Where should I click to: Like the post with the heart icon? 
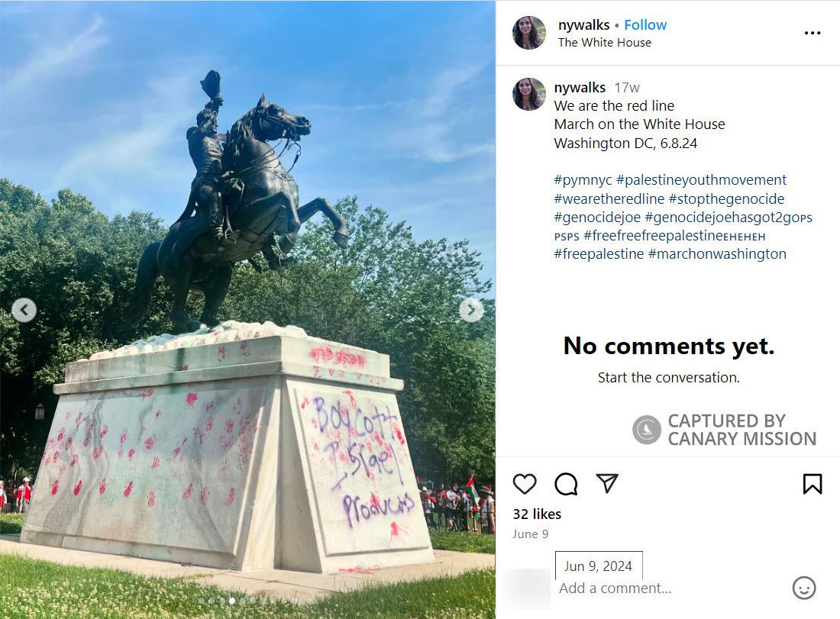(525, 484)
